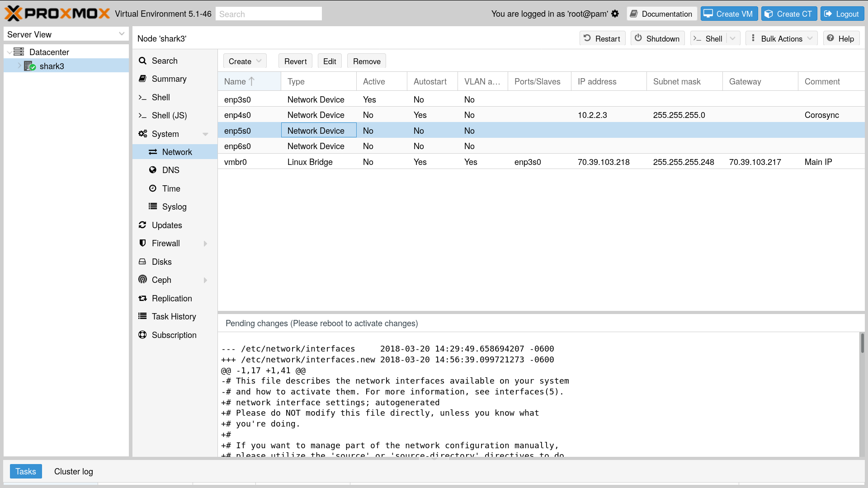
Task: Sort by the Gateway column header
Action: point(760,82)
